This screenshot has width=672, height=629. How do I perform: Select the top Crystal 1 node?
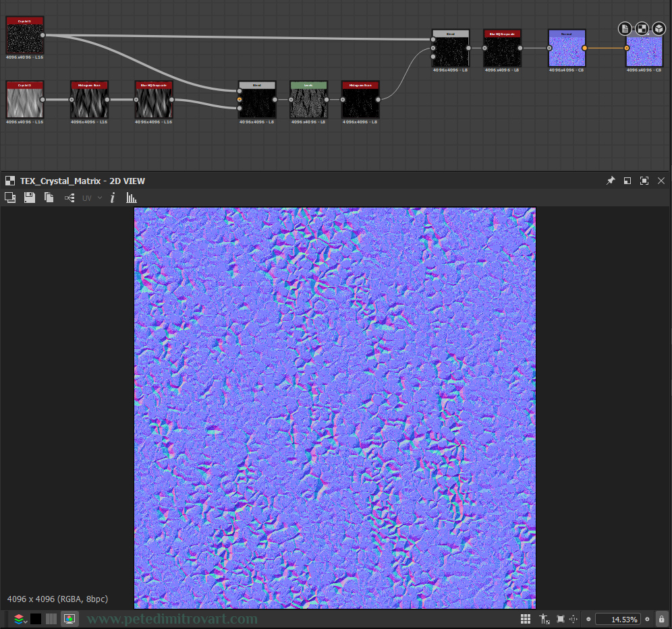(x=25, y=36)
